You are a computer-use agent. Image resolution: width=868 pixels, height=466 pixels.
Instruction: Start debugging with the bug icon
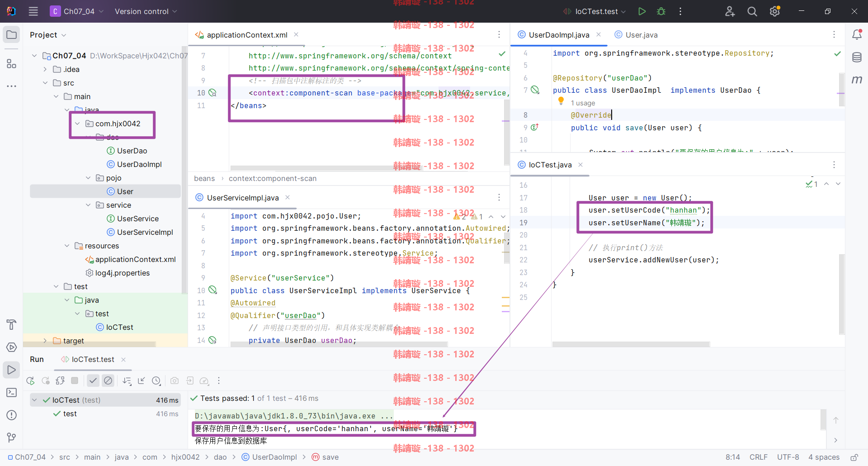[661, 11]
